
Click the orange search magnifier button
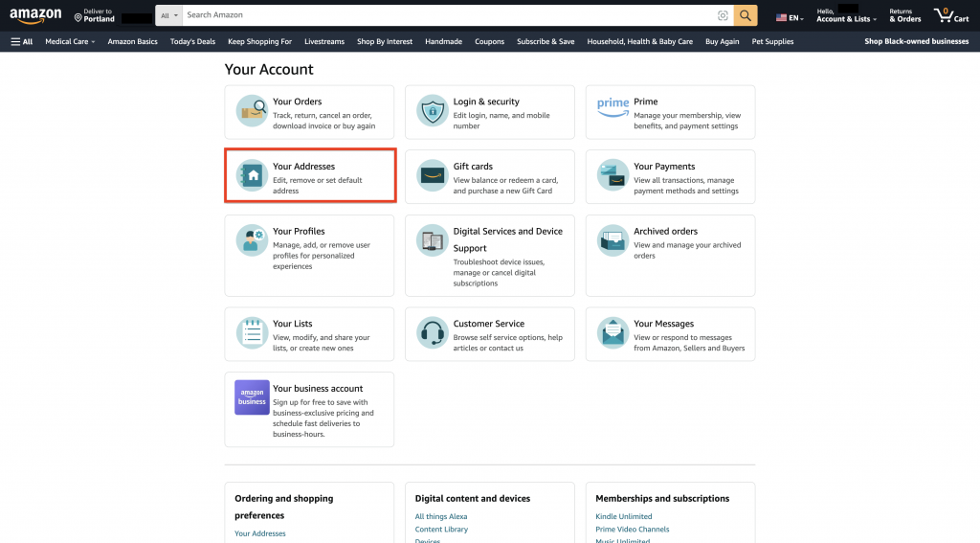[746, 15]
